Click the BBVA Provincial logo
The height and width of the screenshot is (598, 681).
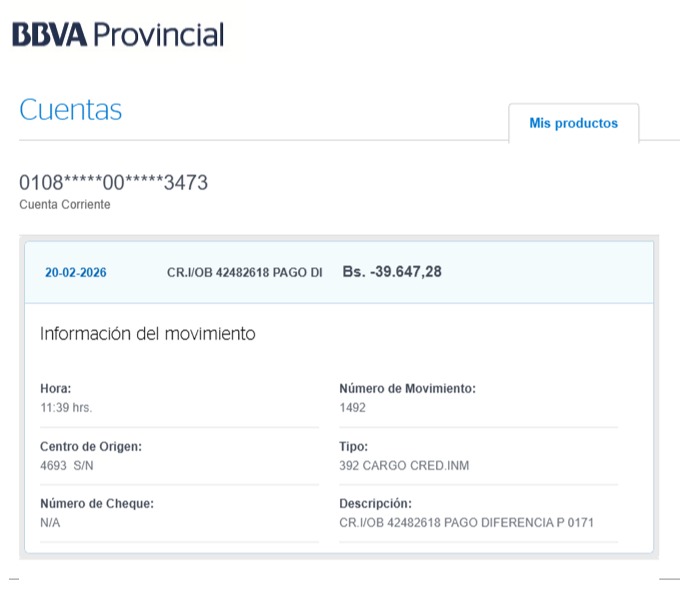point(118,36)
